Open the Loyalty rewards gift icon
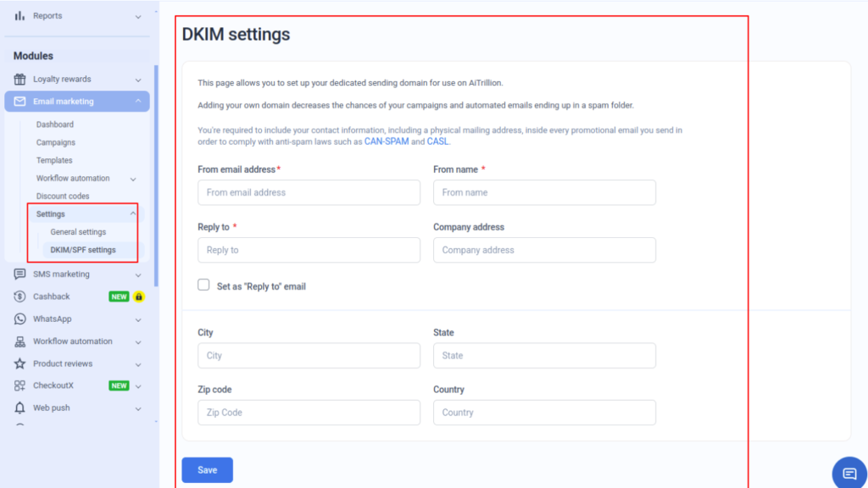Image resolution: width=868 pixels, height=488 pixels. pos(18,79)
